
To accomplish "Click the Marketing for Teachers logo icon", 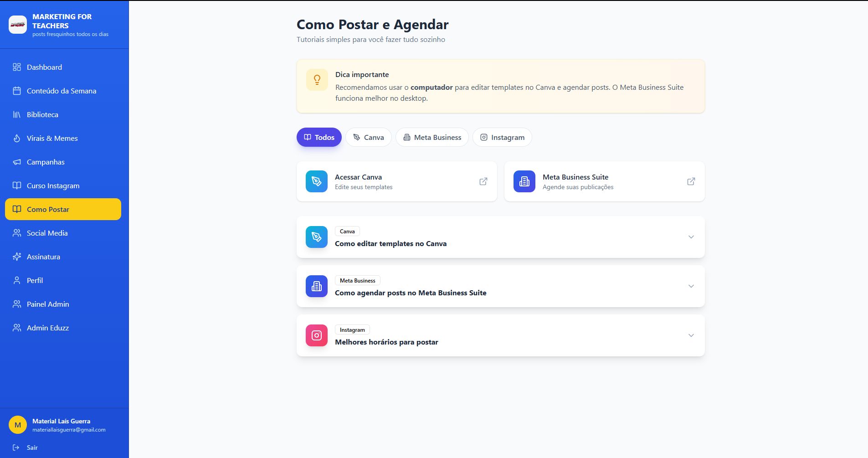I will coord(18,25).
